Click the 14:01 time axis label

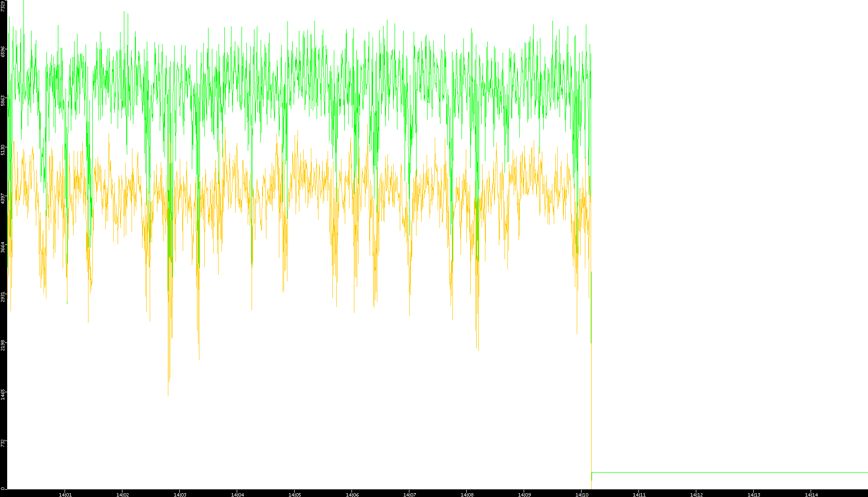tap(65, 495)
